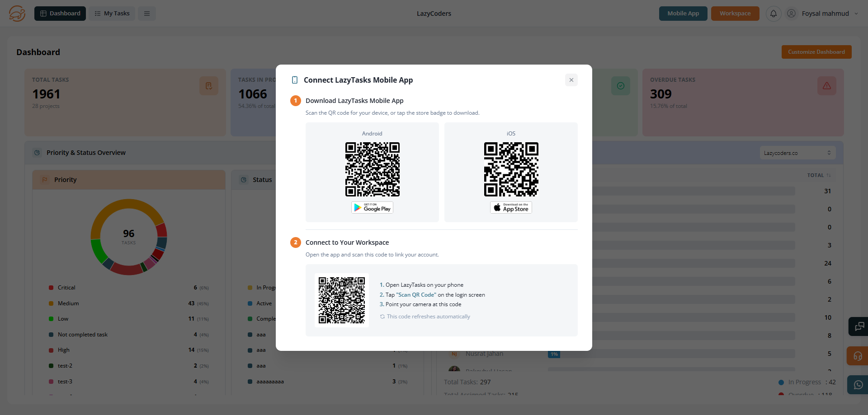Click the Workspace button

coord(735,14)
